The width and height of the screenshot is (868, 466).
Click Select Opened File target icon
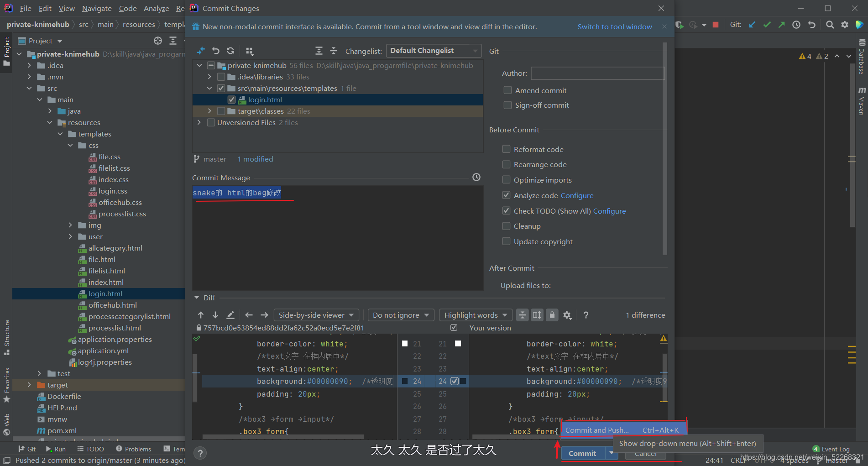point(158,41)
